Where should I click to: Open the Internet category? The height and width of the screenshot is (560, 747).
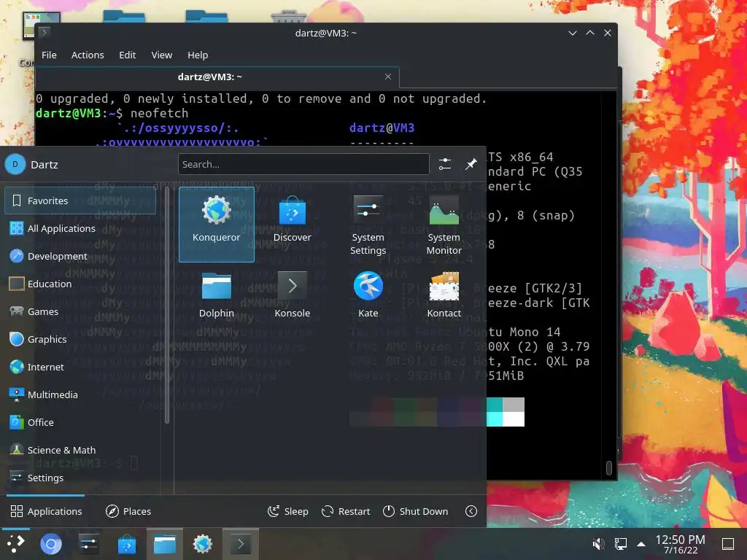(80, 367)
